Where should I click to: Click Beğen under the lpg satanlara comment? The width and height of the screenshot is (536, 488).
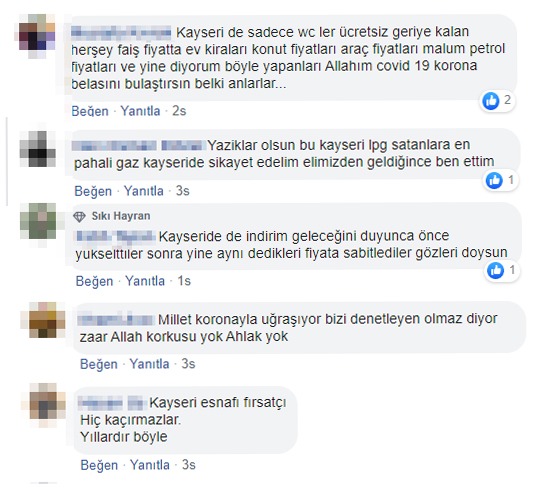pyautogui.click(x=93, y=191)
